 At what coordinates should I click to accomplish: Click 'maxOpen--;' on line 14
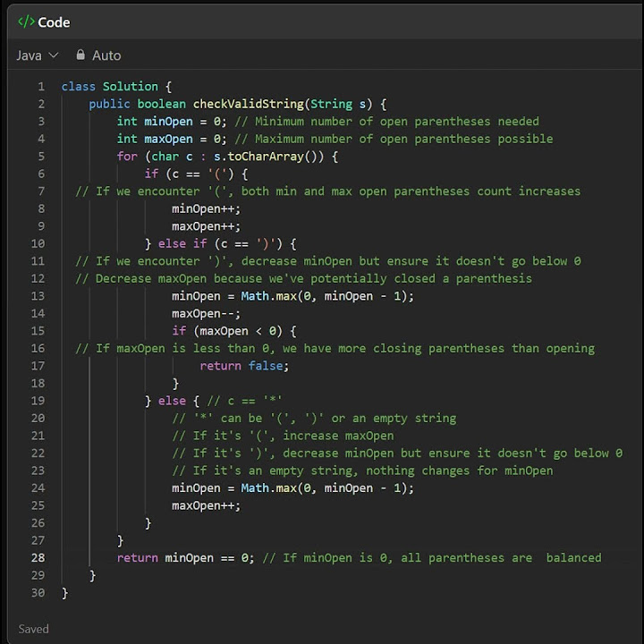[207, 313]
